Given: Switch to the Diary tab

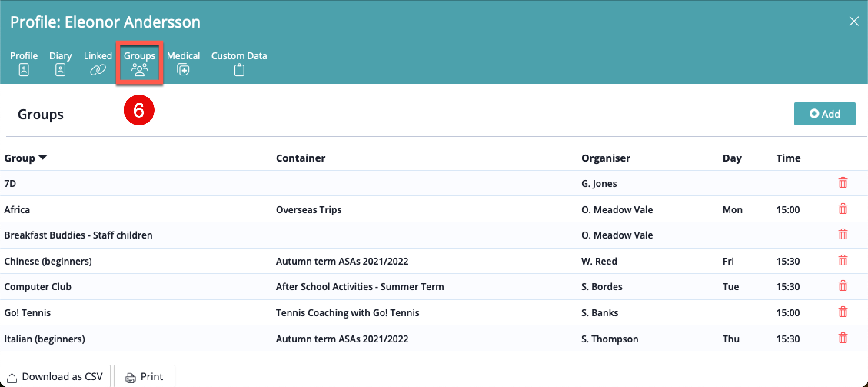Looking at the screenshot, I should (60, 63).
